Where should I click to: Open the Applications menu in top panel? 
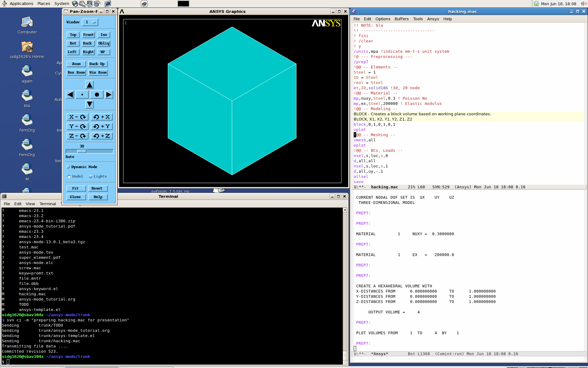pyautogui.click(x=21, y=4)
